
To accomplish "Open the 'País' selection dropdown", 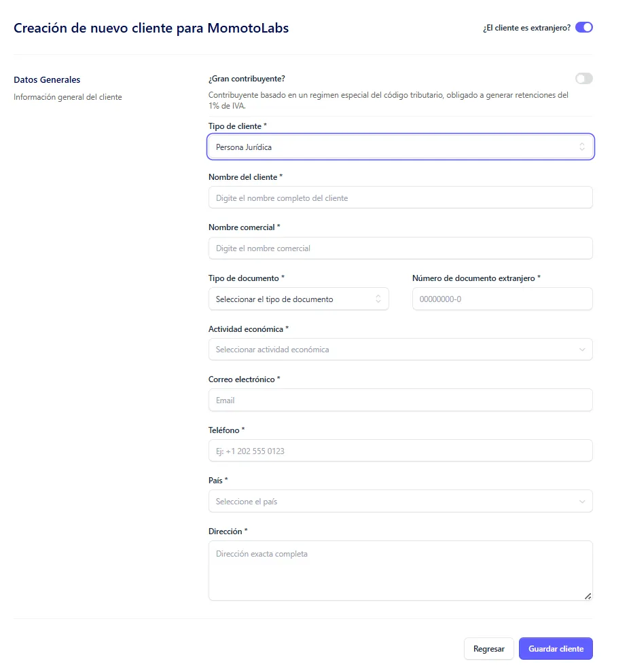I will [x=400, y=501].
